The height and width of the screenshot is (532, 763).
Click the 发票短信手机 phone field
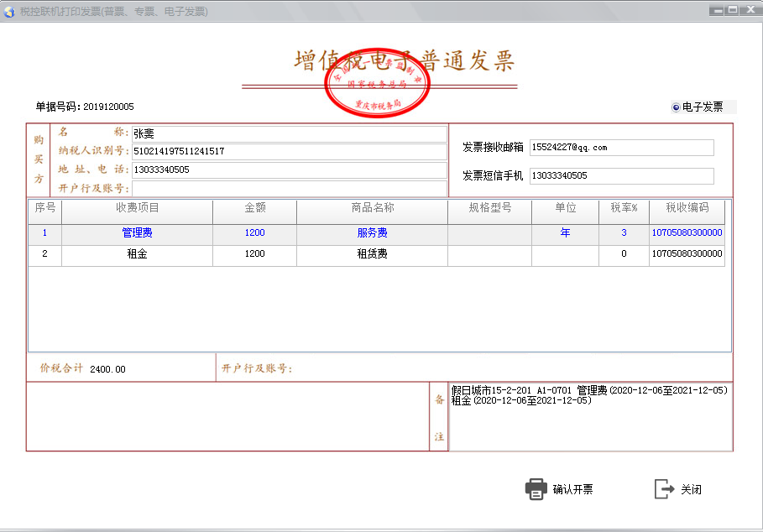pyautogui.click(x=622, y=175)
